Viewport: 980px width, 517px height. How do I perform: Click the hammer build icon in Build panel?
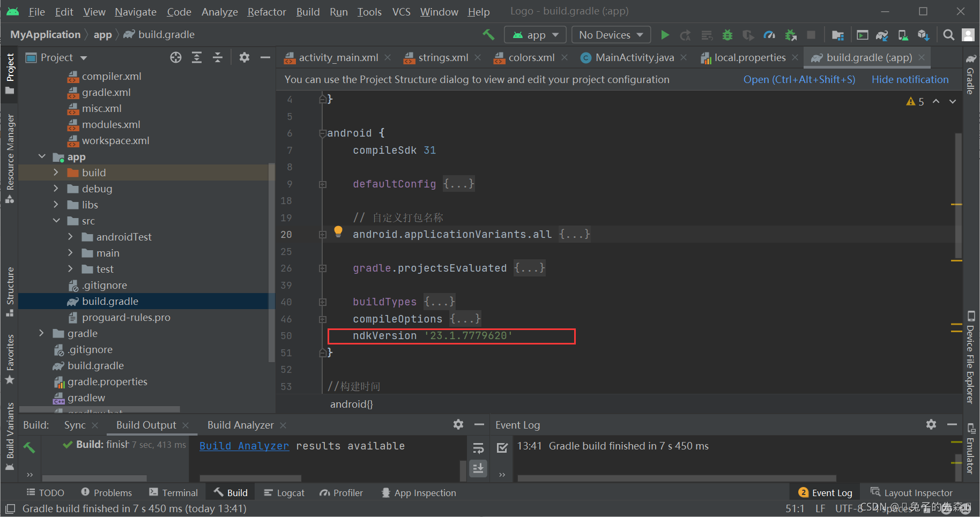tap(29, 447)
